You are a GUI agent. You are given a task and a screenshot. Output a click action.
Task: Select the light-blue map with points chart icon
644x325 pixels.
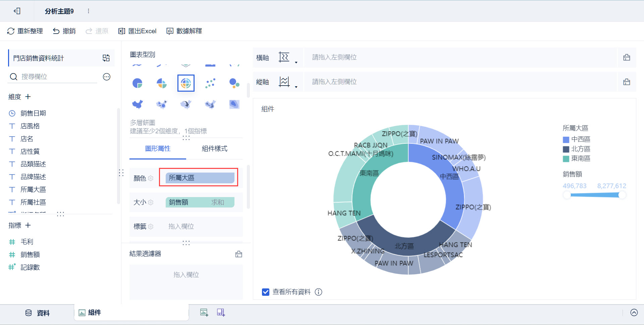pos(210,104)
